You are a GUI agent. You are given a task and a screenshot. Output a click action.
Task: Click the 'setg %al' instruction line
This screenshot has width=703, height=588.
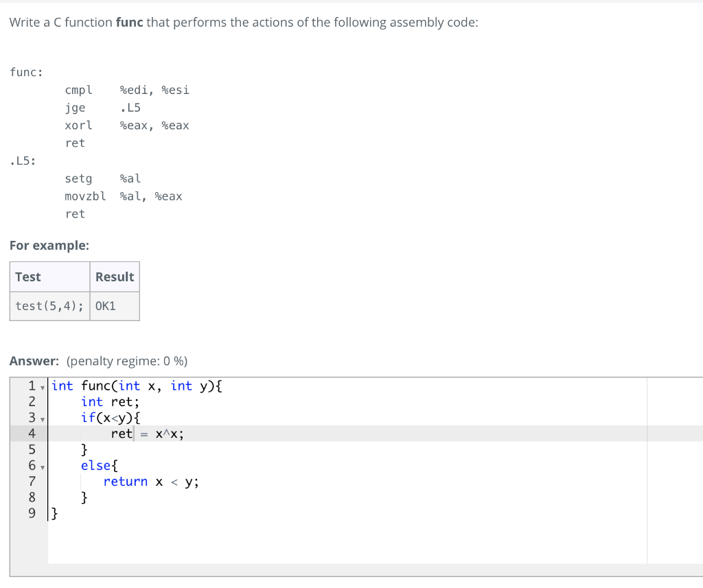100,178
